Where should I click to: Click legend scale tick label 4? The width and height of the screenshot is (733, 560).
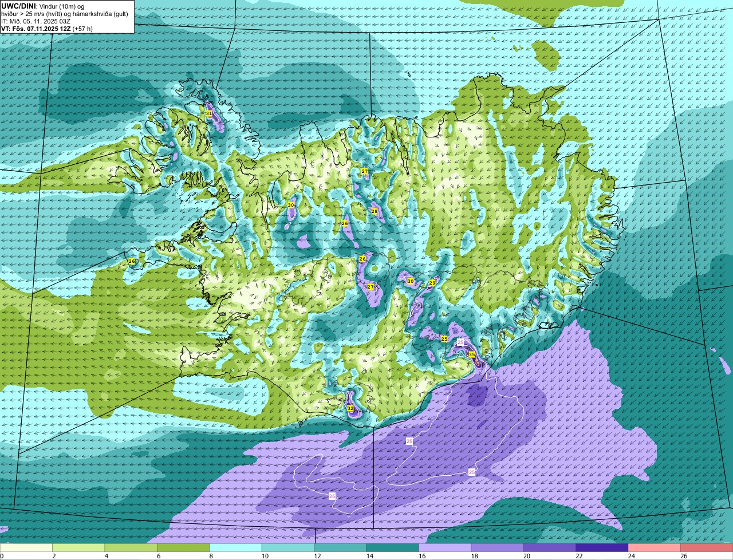tap(105, 556)
